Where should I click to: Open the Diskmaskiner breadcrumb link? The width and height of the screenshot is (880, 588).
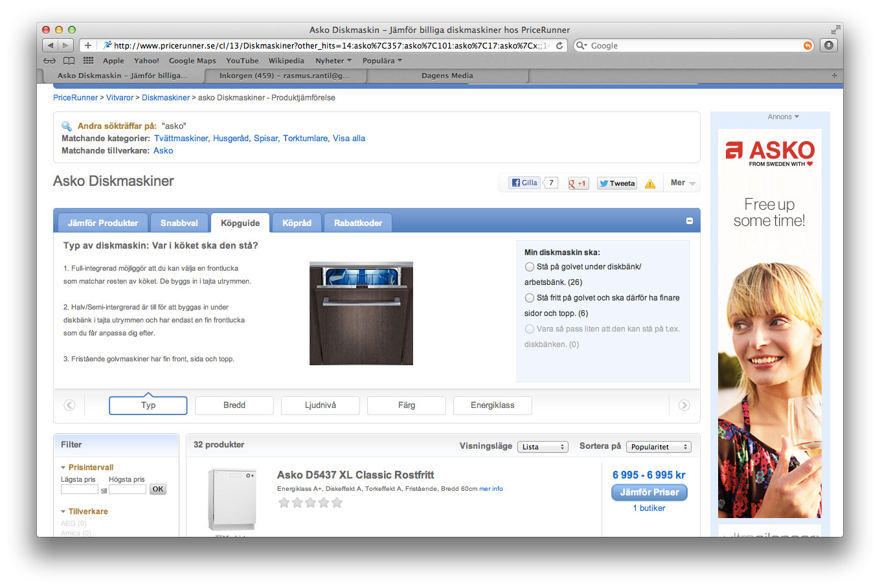click(x=166, y=98)
